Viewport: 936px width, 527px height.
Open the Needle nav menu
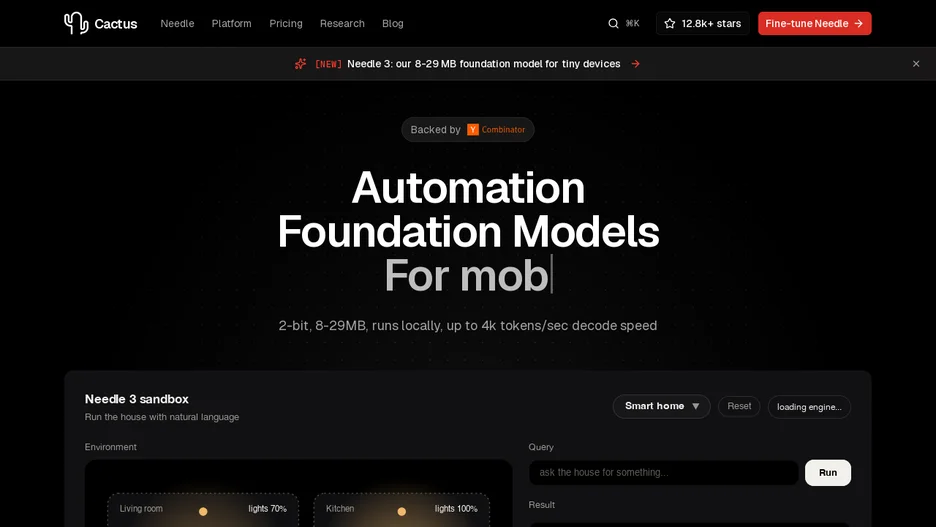[177, 23]
